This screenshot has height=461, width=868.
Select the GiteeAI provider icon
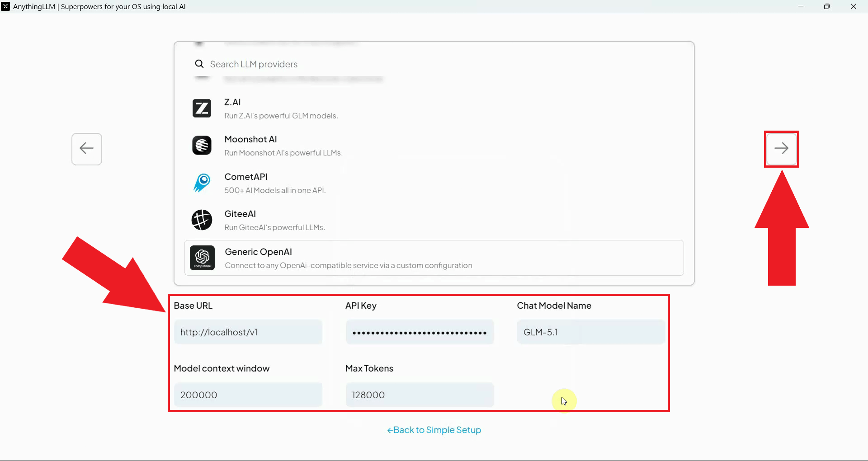point(202,220)
